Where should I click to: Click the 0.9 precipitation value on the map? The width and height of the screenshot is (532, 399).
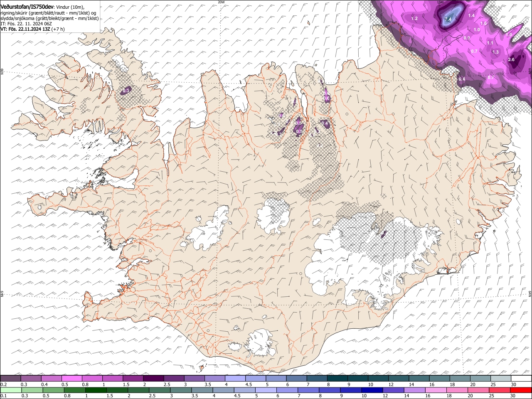point(466,38)
